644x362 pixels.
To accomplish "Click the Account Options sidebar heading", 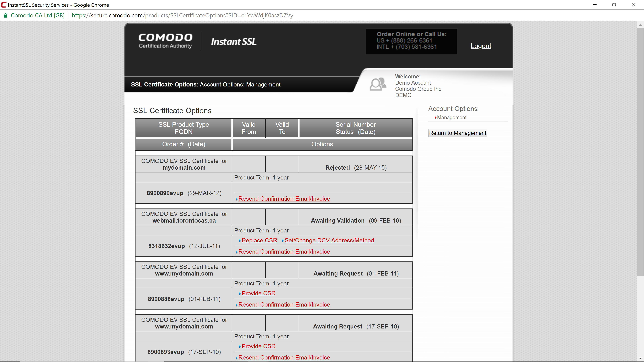I will tap(453, 109).
